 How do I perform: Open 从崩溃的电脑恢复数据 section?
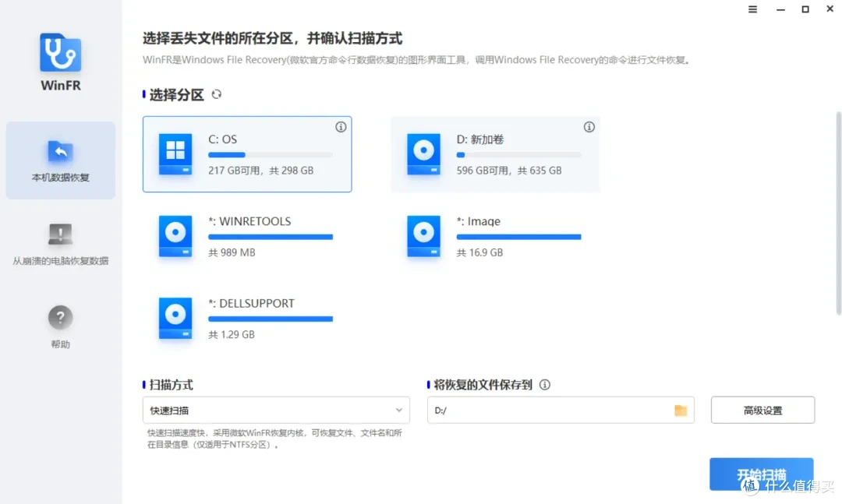tap(61, 245)
